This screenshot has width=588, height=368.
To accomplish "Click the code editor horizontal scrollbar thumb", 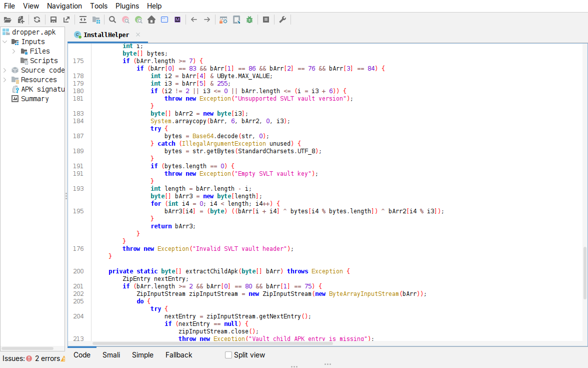I will pos(212,343).
